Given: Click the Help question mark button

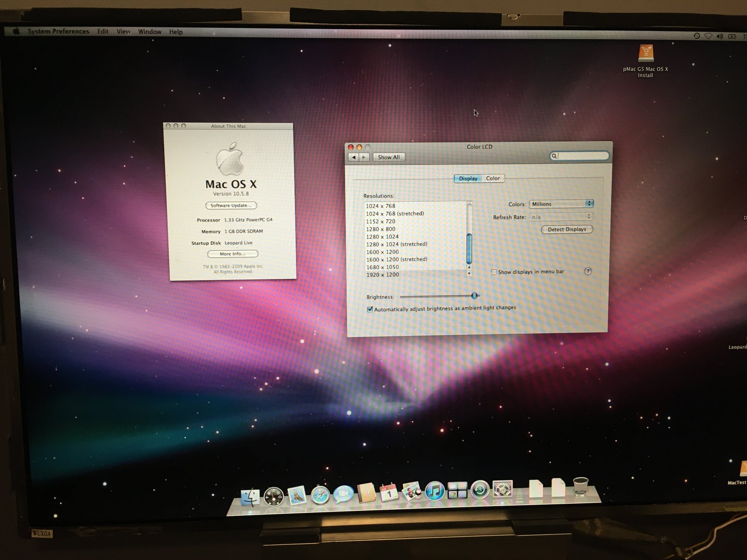Looking at the screenshot, I should click(588, 271).
